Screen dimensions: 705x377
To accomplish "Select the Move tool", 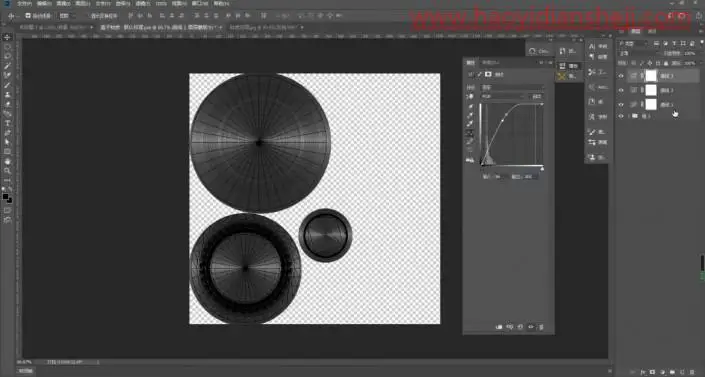I will pyautogui.click(x=7, y=37).
